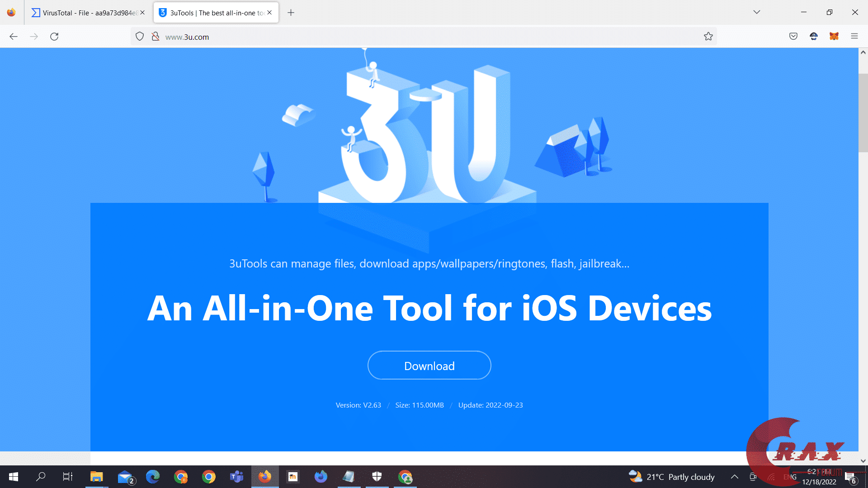Open Windows taskbar search
The image size is (868, 488).
pos(41,477)
